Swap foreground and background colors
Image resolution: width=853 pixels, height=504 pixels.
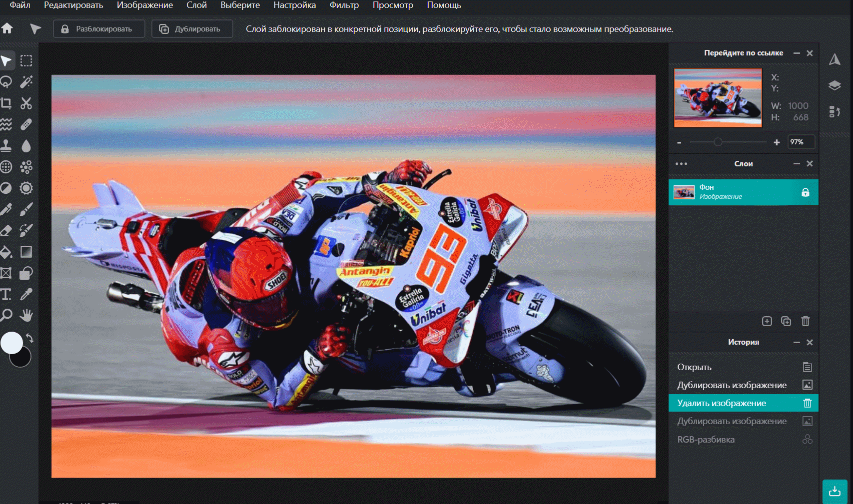tap(29, 338)
